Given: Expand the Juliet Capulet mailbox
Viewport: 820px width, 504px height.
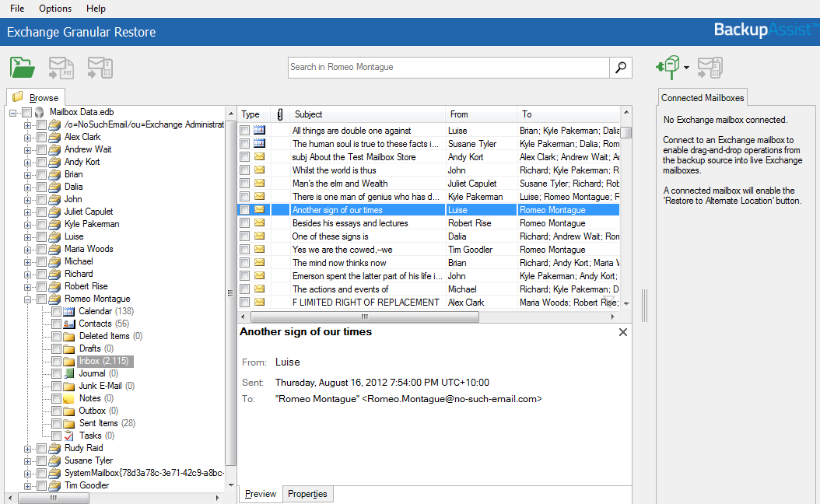Looking at the screenshot, I should tap(27, 212).
